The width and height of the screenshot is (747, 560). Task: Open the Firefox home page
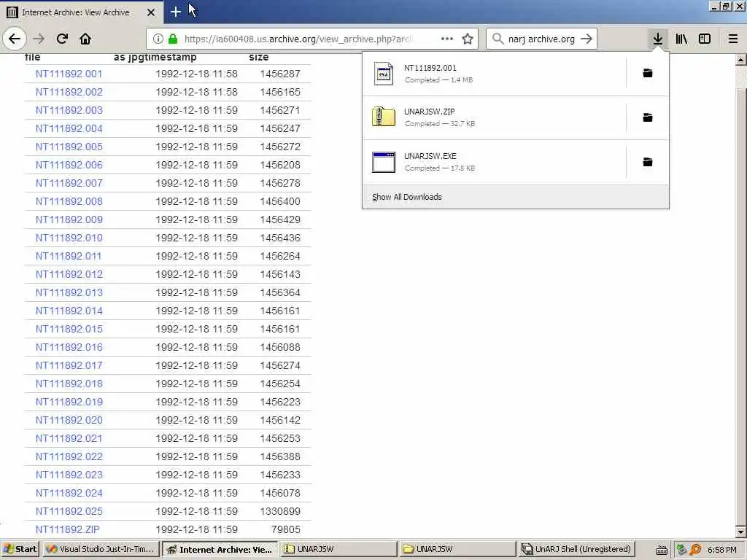(x=85, y=39)
